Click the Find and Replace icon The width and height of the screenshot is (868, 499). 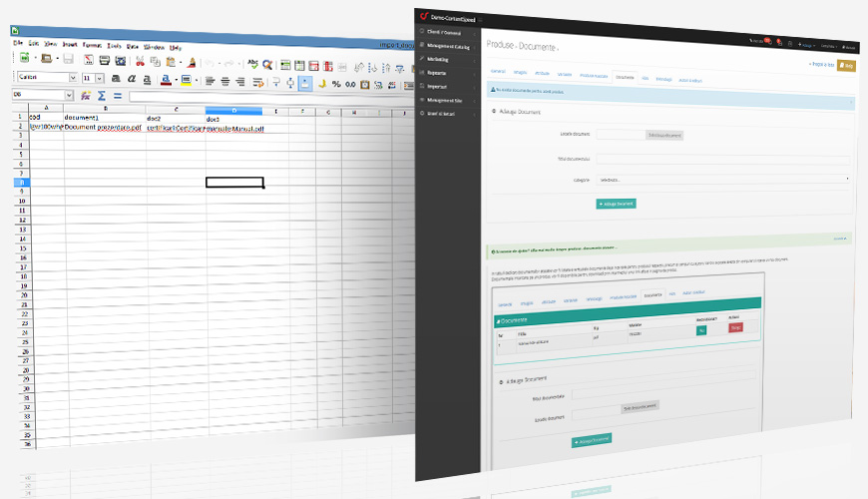[267, 65]
